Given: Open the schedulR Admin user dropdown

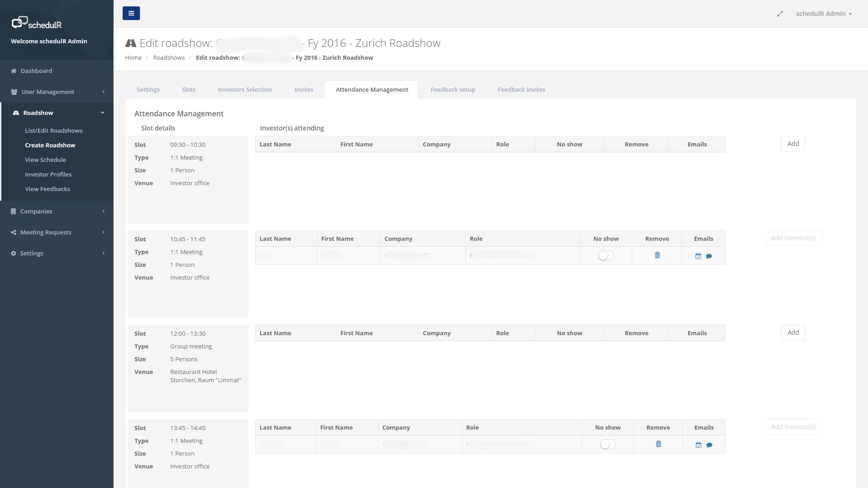Looking at the screenshot, I should 824,14.
